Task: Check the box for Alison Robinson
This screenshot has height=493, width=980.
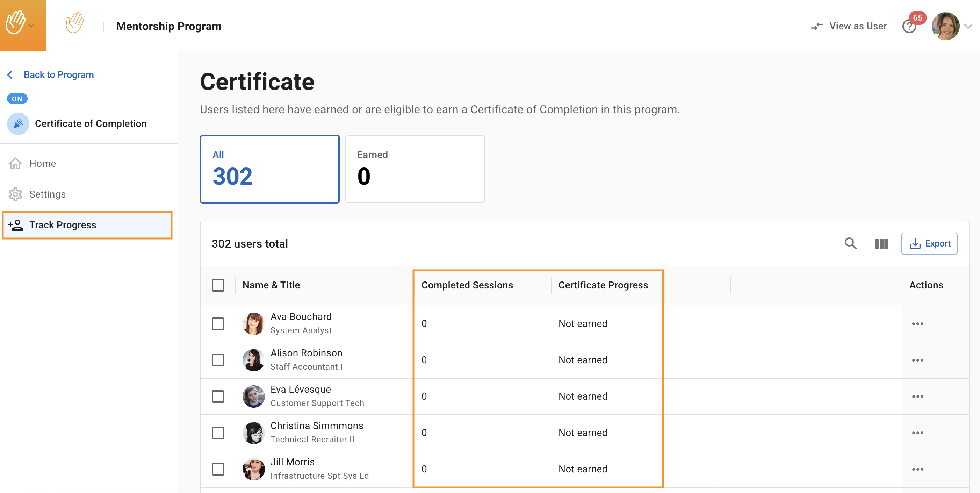Action: [218, 360]
